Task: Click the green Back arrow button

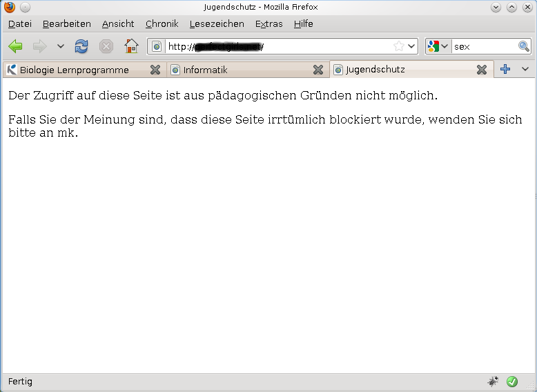Action: (15, 46)
